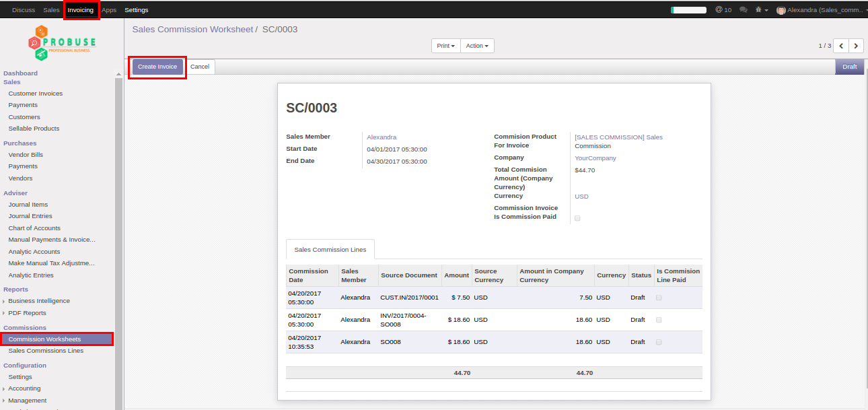
Task: Open the @ mentions inbox counter
Action: (723, 10)
